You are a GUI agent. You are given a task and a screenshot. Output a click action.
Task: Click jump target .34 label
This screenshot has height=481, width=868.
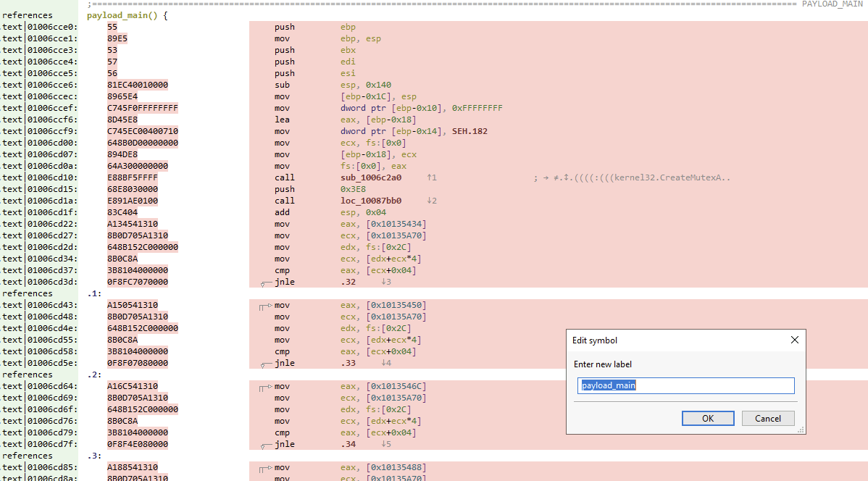tap(348, 444)
